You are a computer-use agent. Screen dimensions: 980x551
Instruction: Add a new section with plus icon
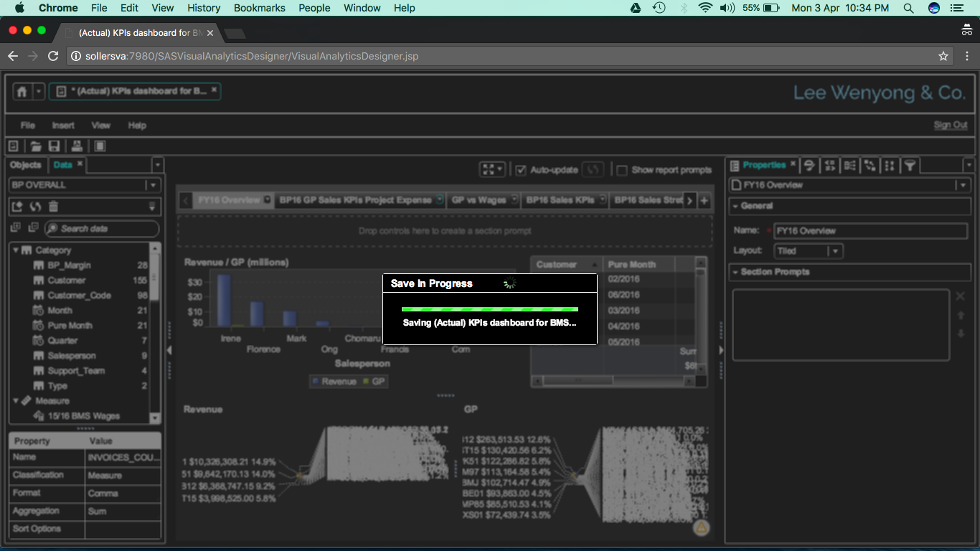coord(704,201)
